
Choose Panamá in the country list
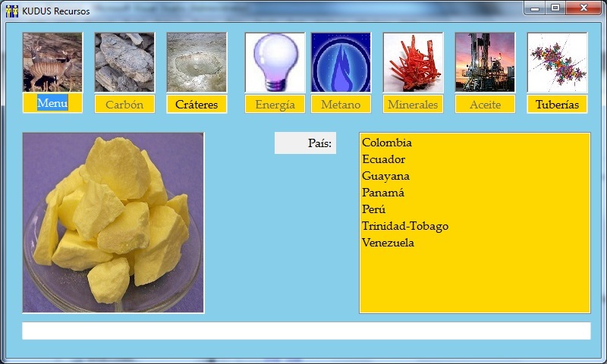click(x=475, y=193)
